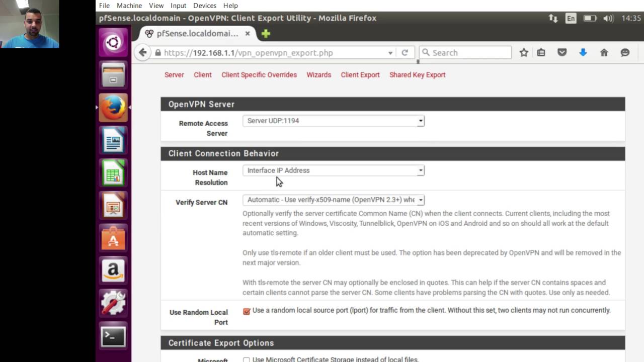Open new tab with plus icon
Viewport: 644px width, 362px height.
[x=266, y=34]
